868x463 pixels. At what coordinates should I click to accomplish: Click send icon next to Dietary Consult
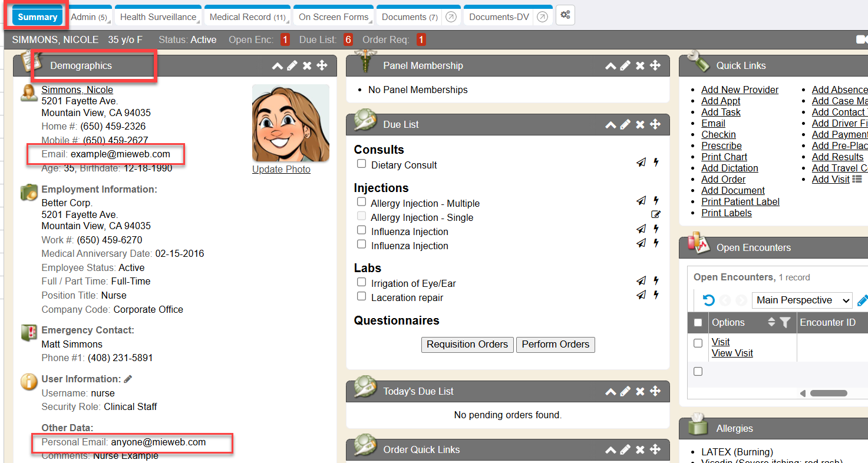click(641, 163)
